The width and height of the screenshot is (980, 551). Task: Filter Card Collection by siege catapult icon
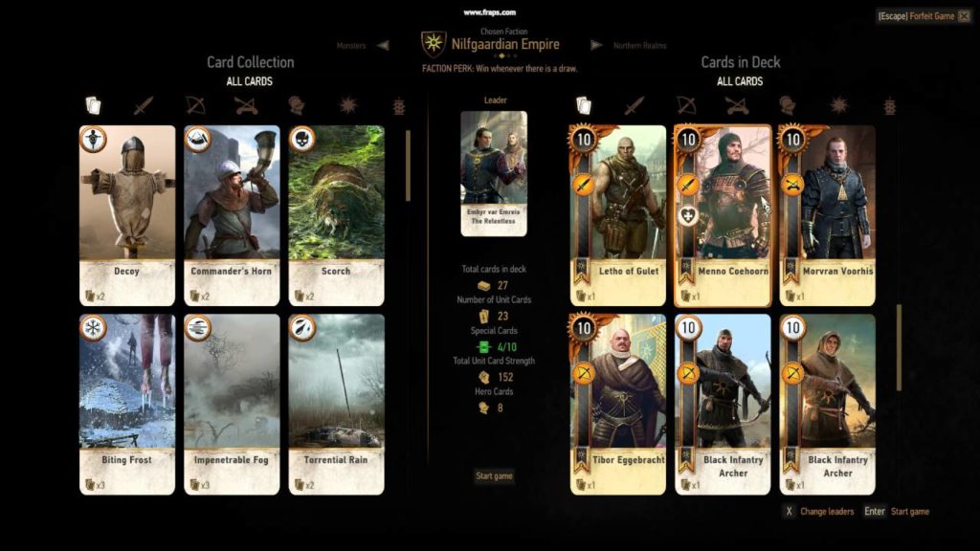246,105
